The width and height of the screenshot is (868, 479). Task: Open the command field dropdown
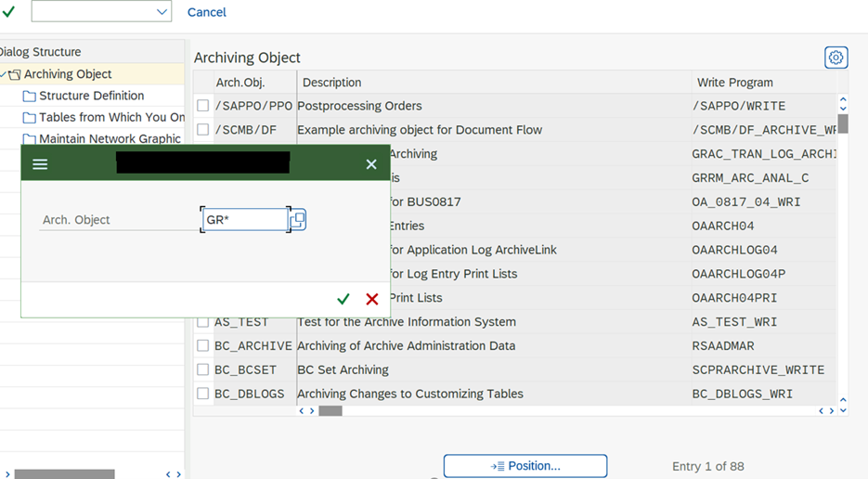[162, 12]
